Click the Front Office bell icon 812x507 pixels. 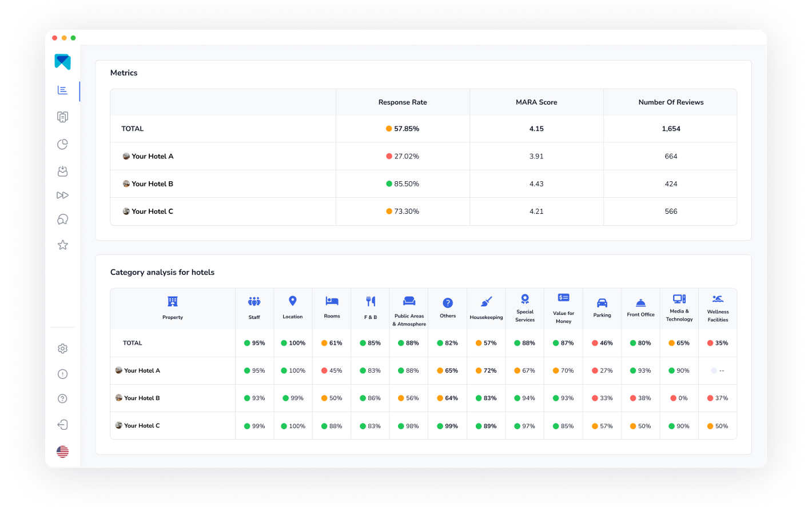tap(641, 303)
